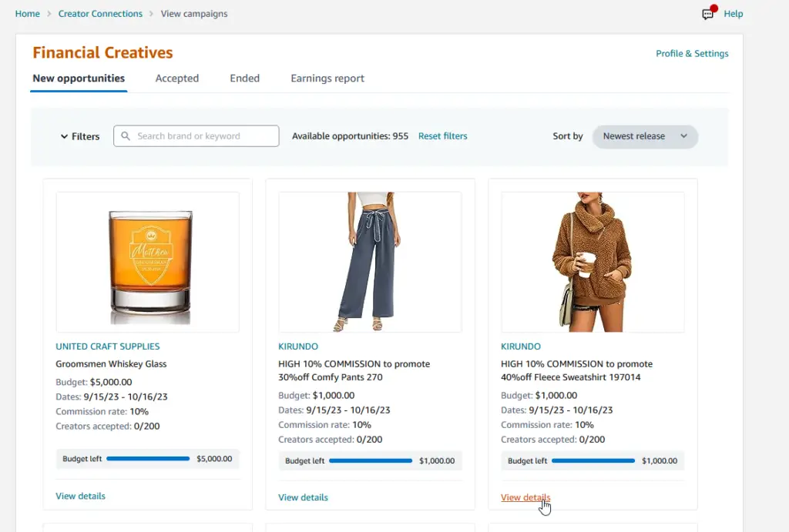Focus the Search brand or keyword field
Viewport: 789px width, 532px height.
click(x=196, y=136)
